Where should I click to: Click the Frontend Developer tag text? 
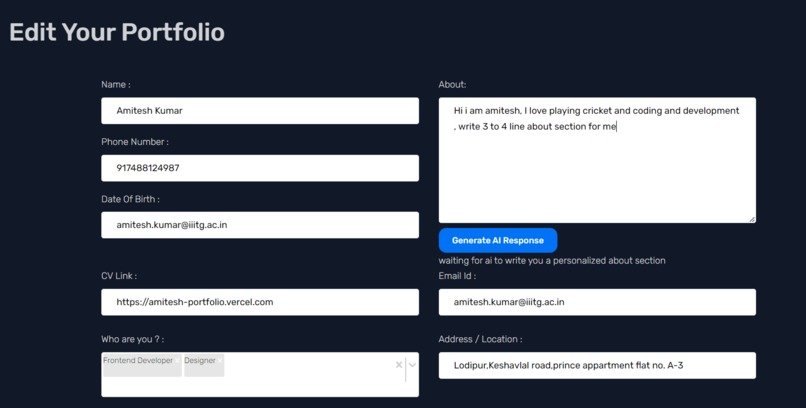coord(138,361)
